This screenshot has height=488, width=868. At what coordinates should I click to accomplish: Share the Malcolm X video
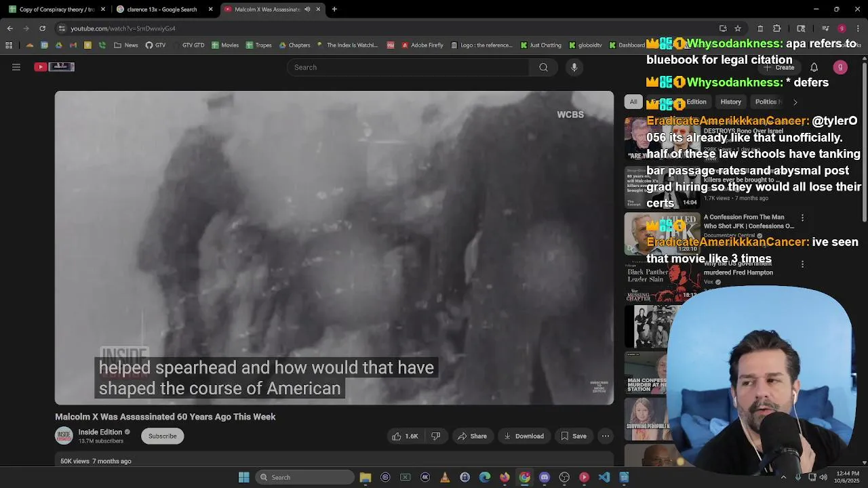tap(472, 436)
